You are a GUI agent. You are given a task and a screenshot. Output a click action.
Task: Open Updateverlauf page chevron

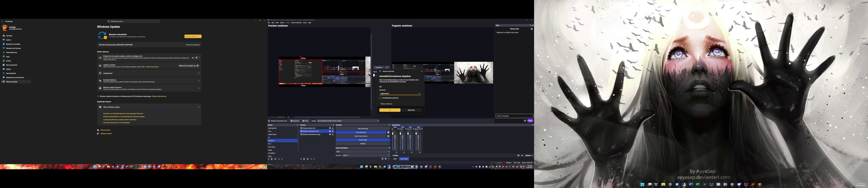[199, 73]
